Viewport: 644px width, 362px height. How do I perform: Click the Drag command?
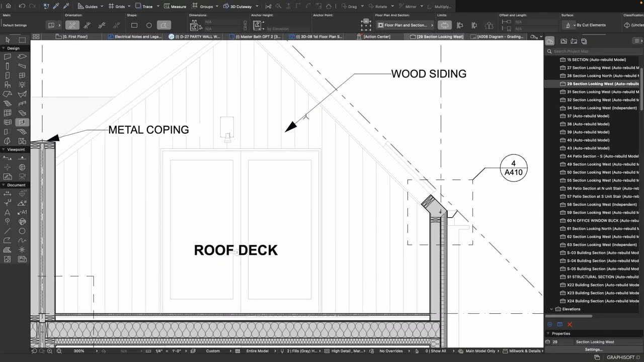[349, 7]
